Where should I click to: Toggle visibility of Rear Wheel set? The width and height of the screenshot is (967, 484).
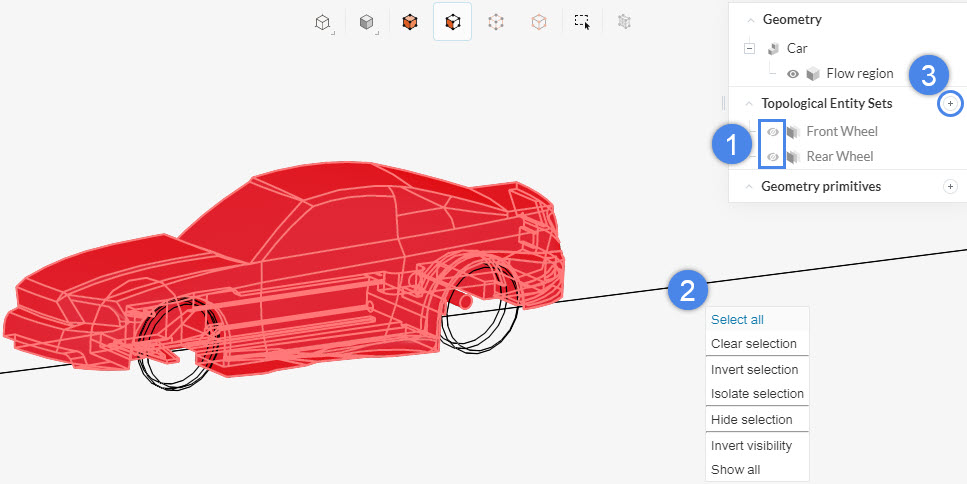click(772, 157)
